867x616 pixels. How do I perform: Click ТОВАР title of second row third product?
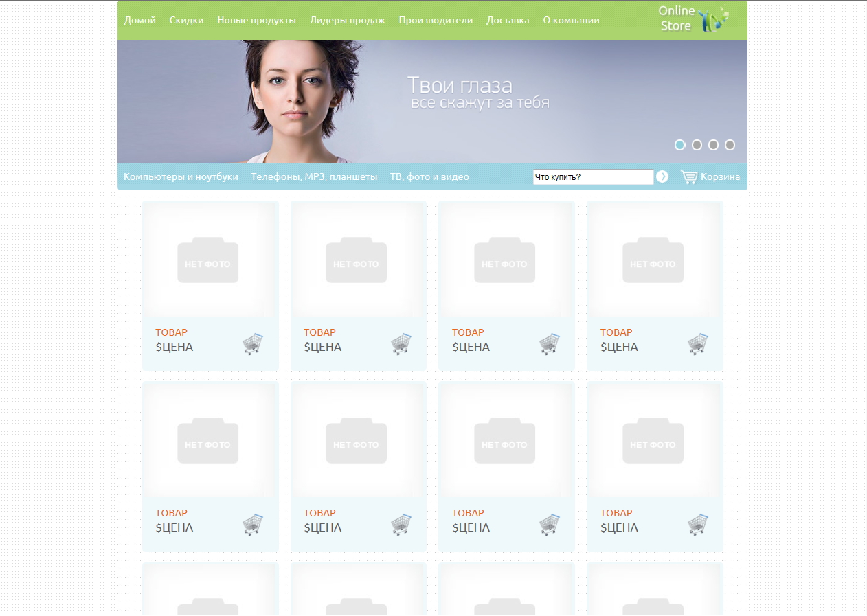pyautogui.click(x=468, y=513)
